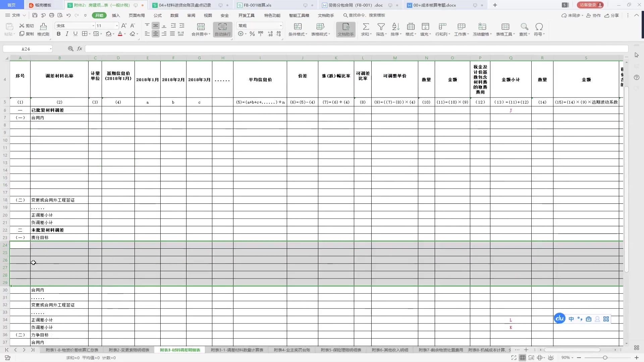
Task: Click the Copy (复制) button
Action: pos(27,34)
